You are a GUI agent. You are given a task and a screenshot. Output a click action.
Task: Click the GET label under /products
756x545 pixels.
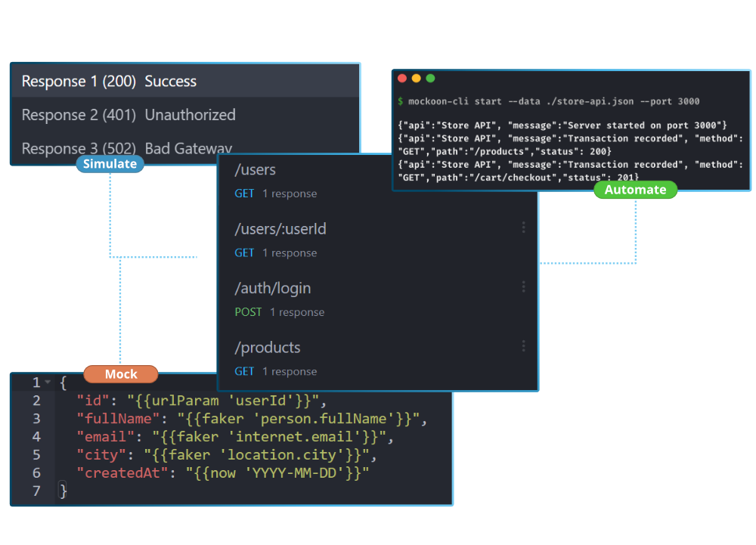click(x=244, y=371)
